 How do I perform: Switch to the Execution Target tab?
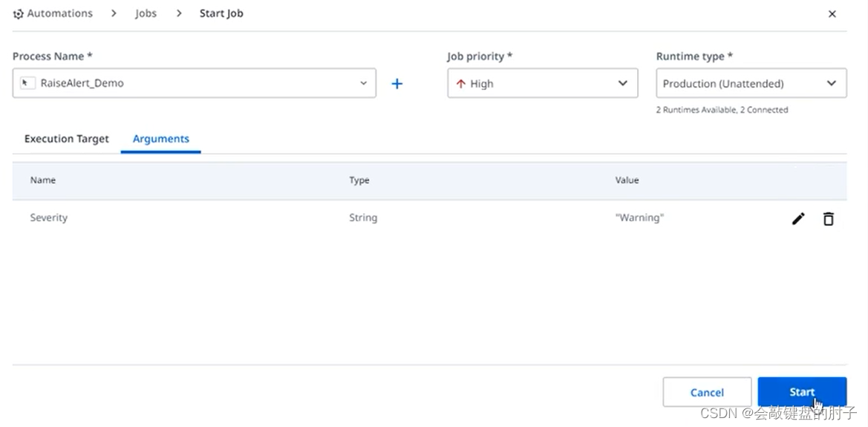pyautogui.click(x=66, y=139)
